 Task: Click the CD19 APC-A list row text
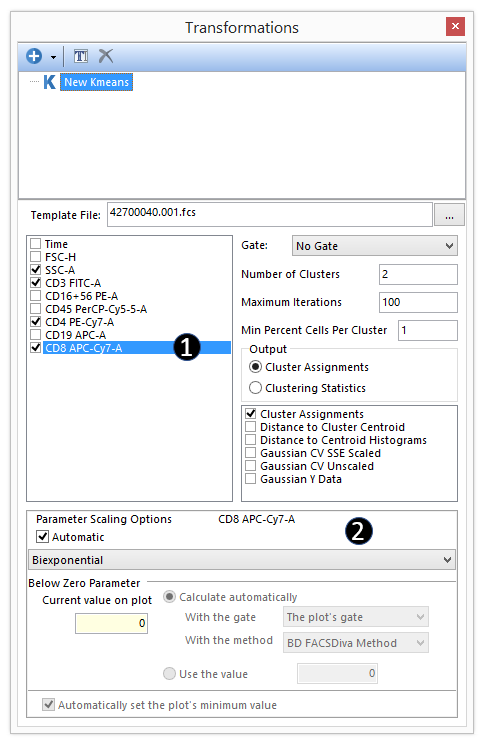pos(76,335)
